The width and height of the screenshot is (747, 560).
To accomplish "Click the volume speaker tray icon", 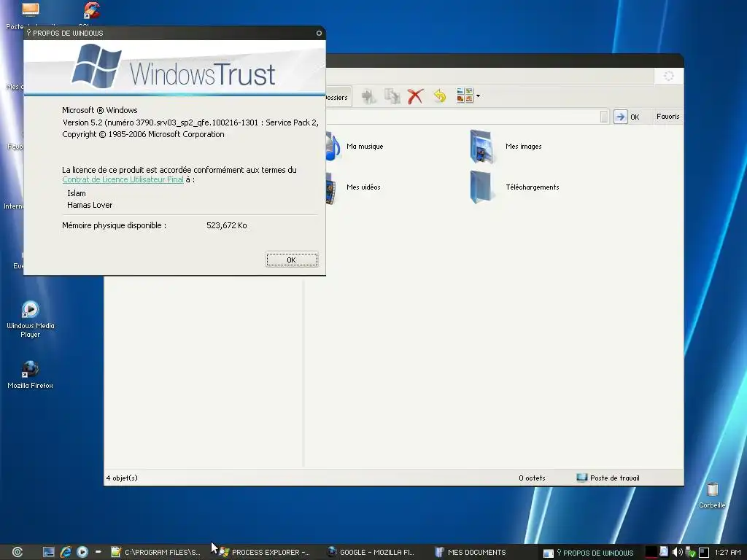I will pyautogui.click(x=678, y=553).
